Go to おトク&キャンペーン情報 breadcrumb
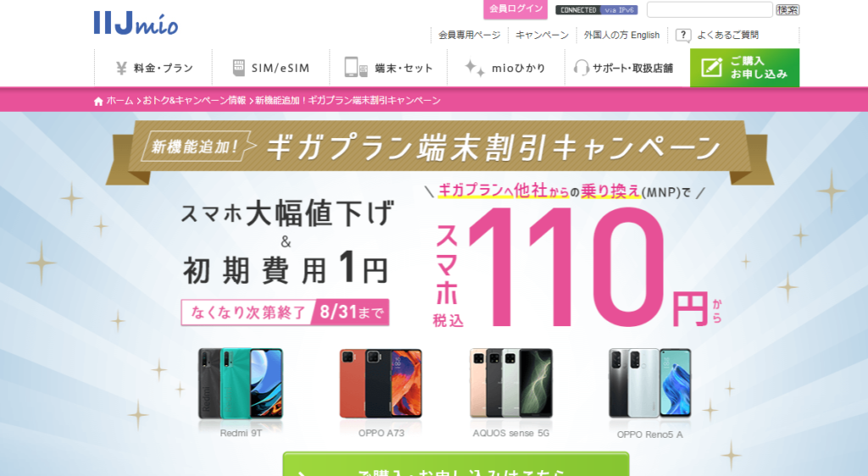The width and height of the screenshot is (868, 476). (194, 101)
